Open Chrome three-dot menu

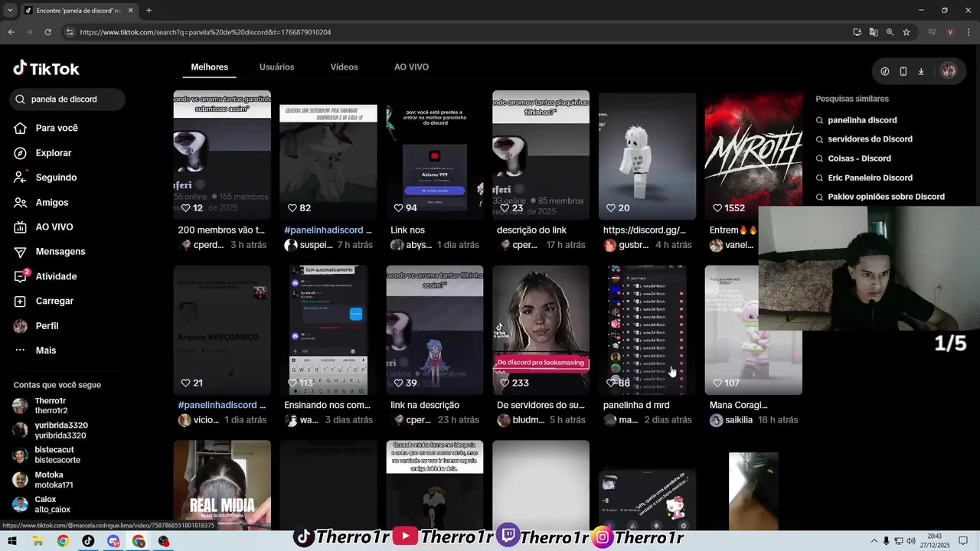tap(968, 32)
